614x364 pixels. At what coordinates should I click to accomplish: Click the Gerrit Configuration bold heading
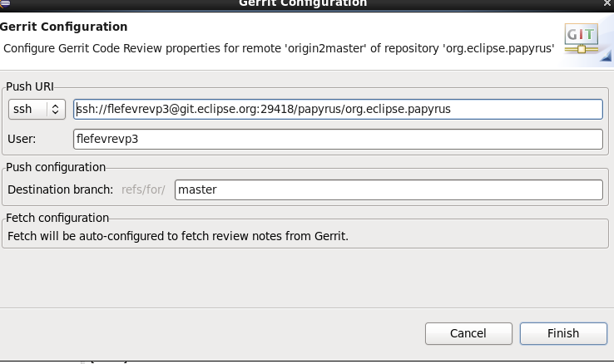[63, 27]
